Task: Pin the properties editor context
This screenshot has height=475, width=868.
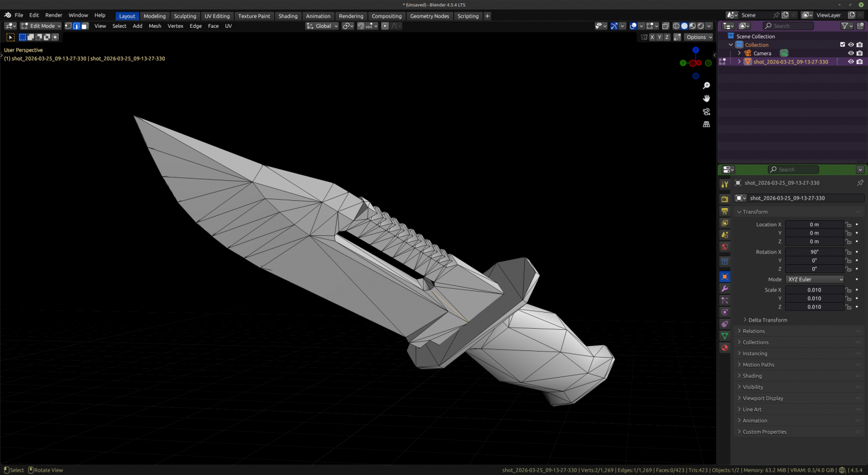Action: click(860, 182)
